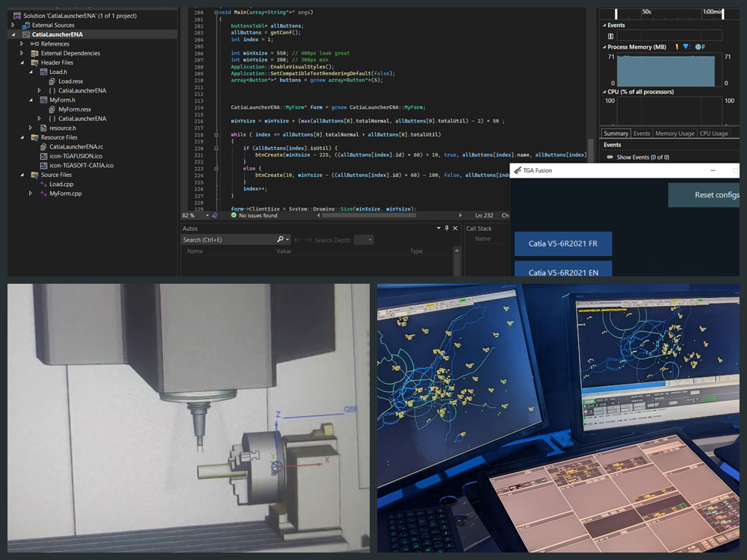
Task: Expand the References node
Action: tap(22, 44)
